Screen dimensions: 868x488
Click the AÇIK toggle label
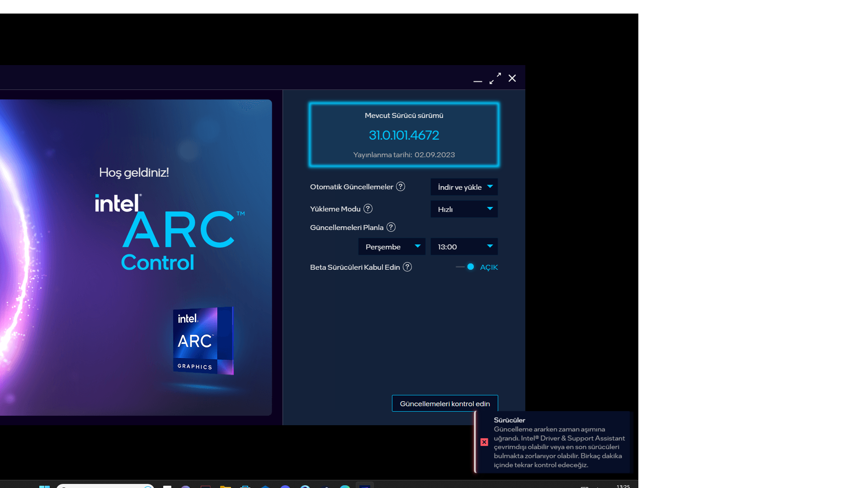coord(489,267)
